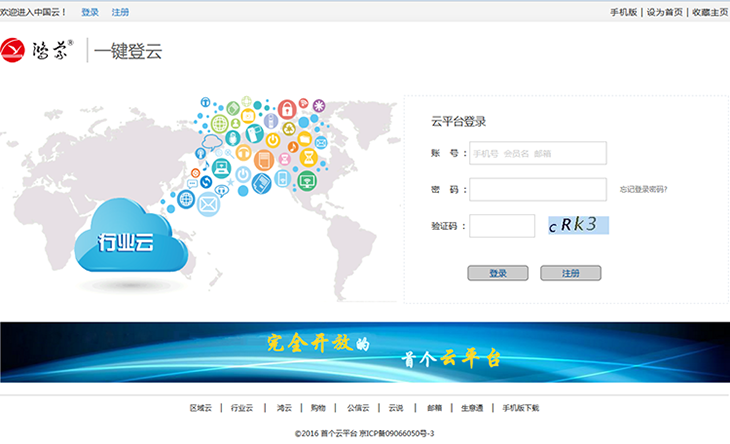Click 登录 link in top bar

pyautogui.click(x=90, y=12)
